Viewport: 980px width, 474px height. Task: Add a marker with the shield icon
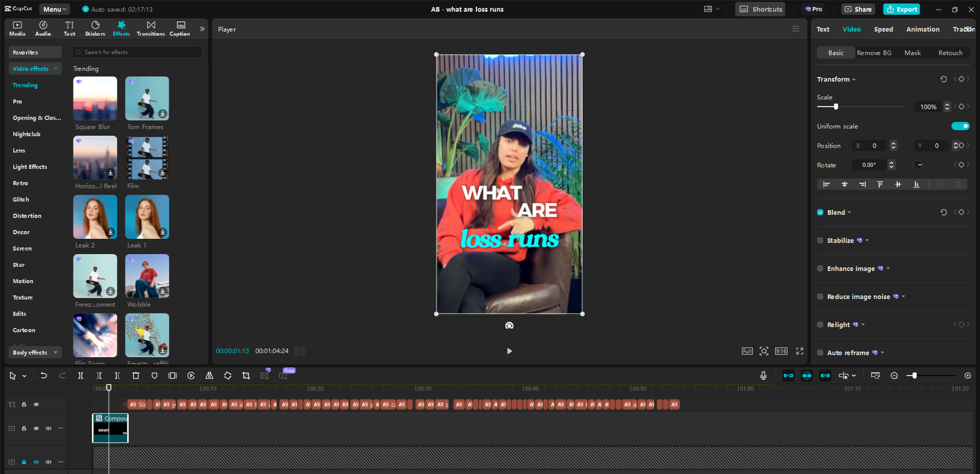coord(154,375)
